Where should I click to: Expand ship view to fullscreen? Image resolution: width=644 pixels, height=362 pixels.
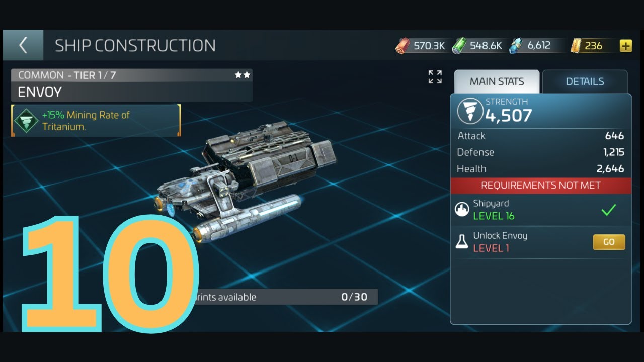[x=435, y=77]
